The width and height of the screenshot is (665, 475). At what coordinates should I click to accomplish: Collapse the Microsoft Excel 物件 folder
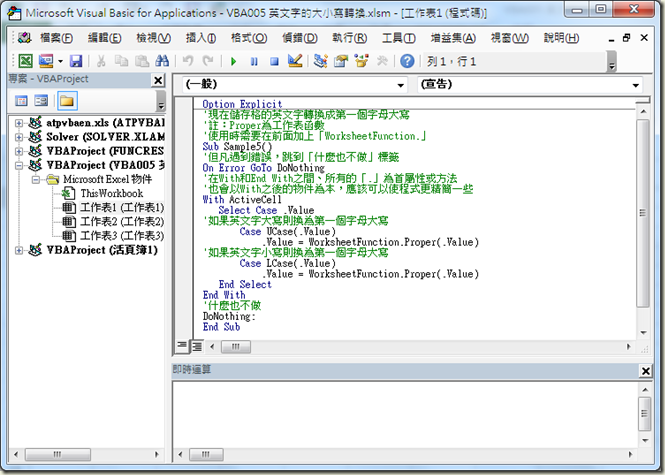(36, 179)
